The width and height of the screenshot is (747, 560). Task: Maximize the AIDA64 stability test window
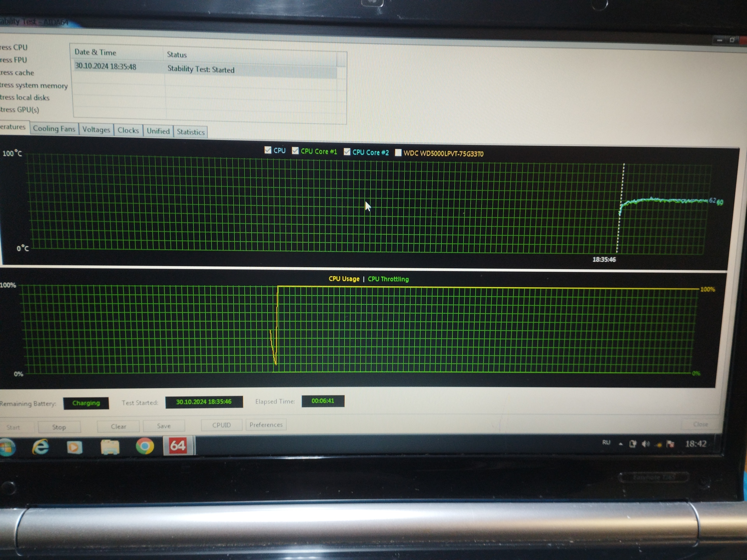(x=732, y=40)
